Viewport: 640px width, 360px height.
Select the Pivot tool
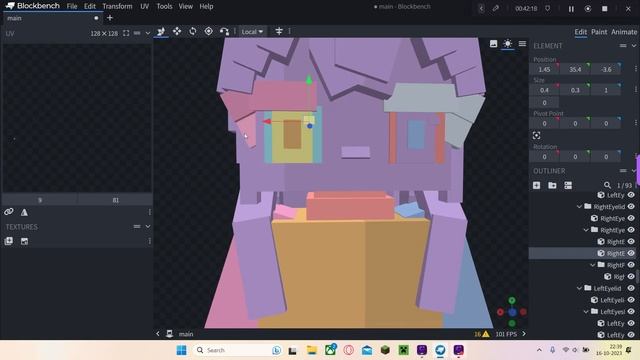pos(209,31)
